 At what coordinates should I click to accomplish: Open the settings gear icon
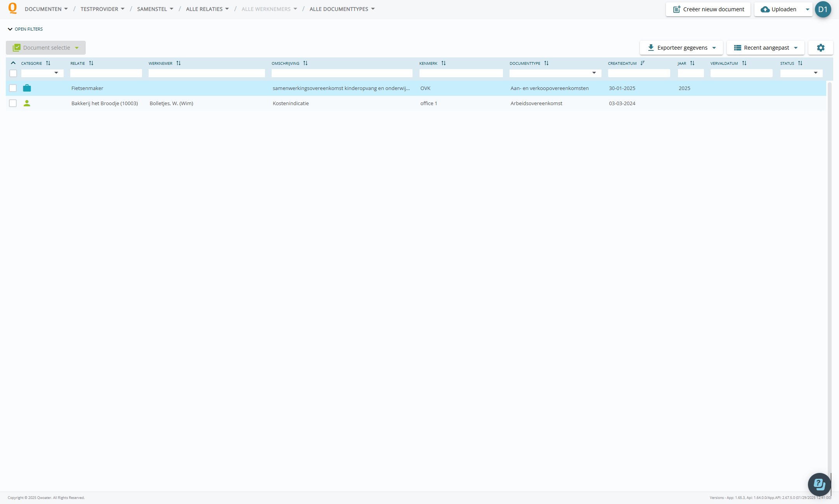pos(820,48)
